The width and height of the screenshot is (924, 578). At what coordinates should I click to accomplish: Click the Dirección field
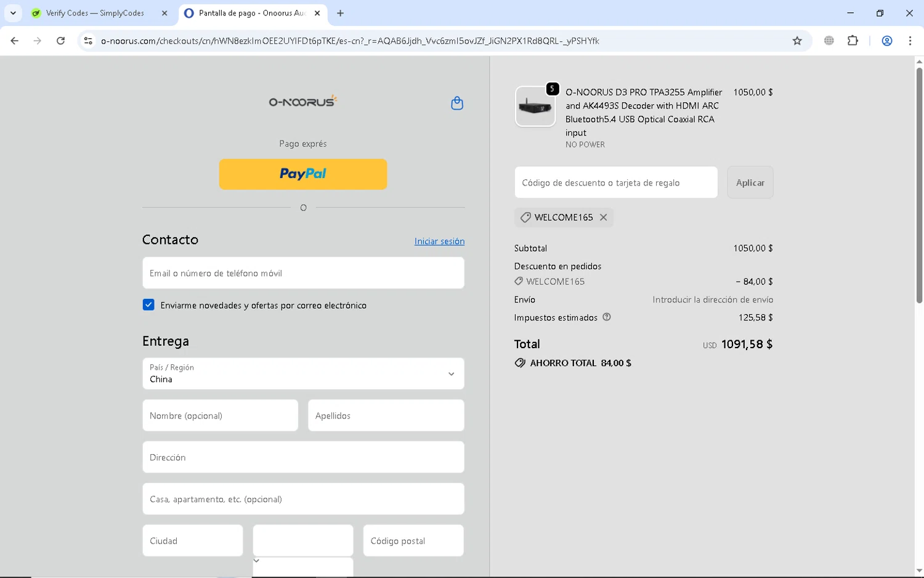303,457
